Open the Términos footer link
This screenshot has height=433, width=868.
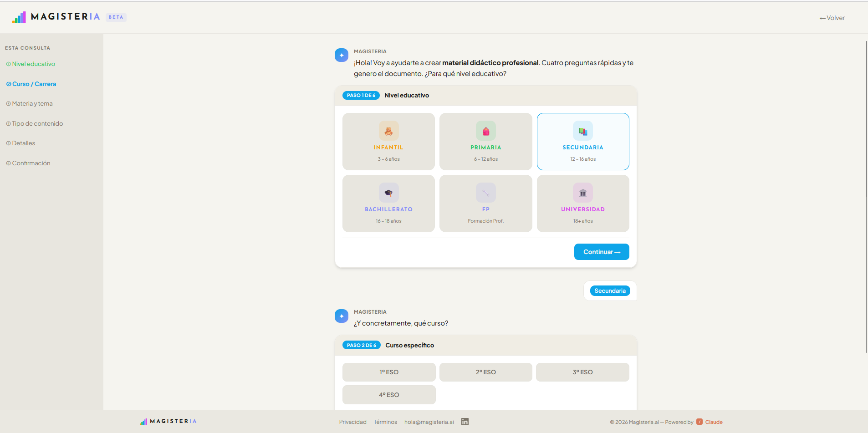click(385, 422)
